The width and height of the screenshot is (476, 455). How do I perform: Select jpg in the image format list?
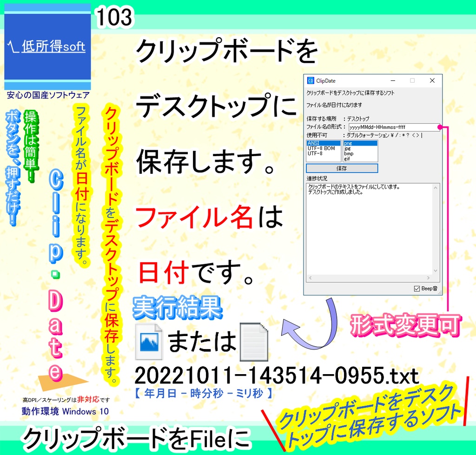click(x=348, y=148)
